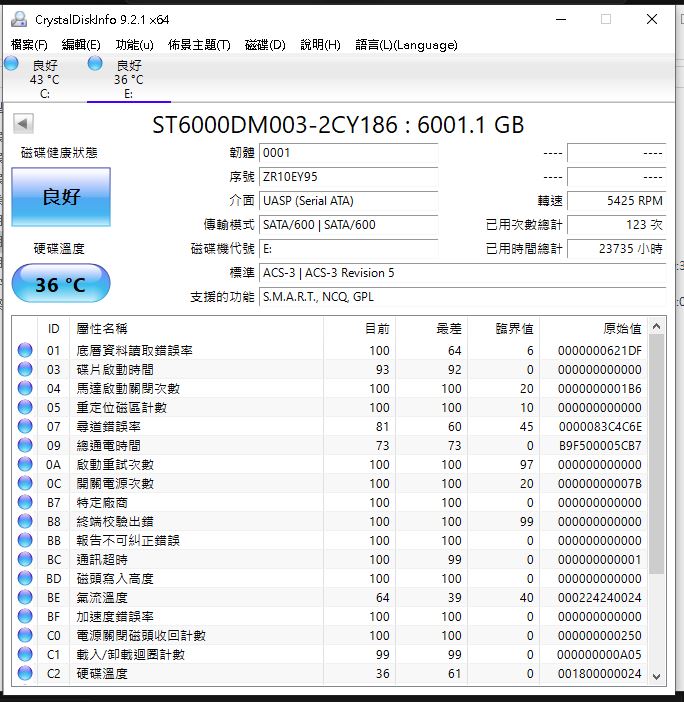
Task: Click the status icon for row C1
Action: pos(25,655)
